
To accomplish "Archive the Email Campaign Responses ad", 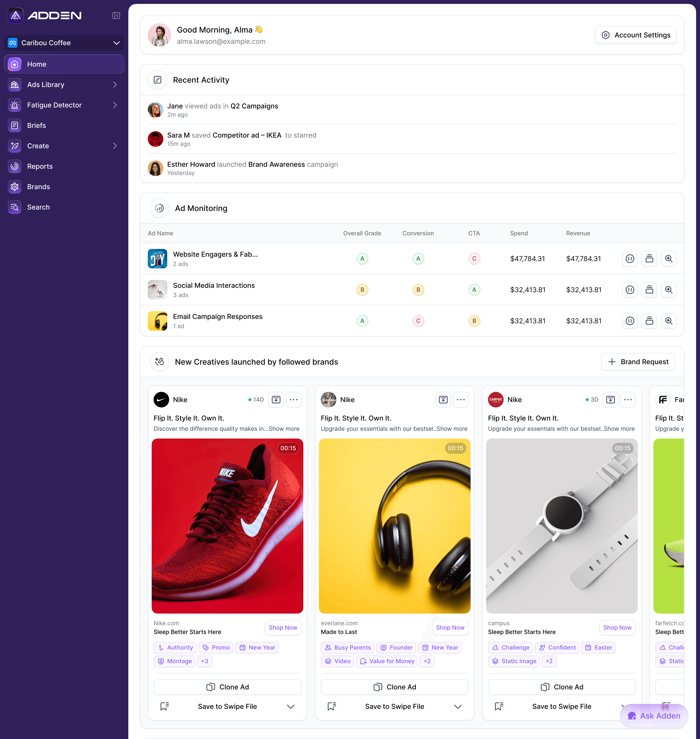I will point(649,321).
